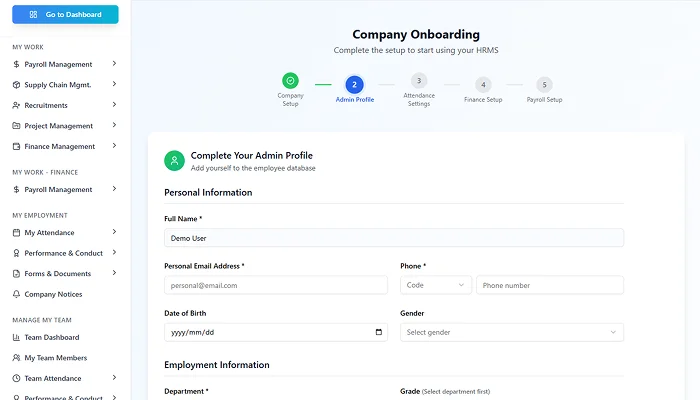Open the phone Code dropdown

[x=435, y=285]
